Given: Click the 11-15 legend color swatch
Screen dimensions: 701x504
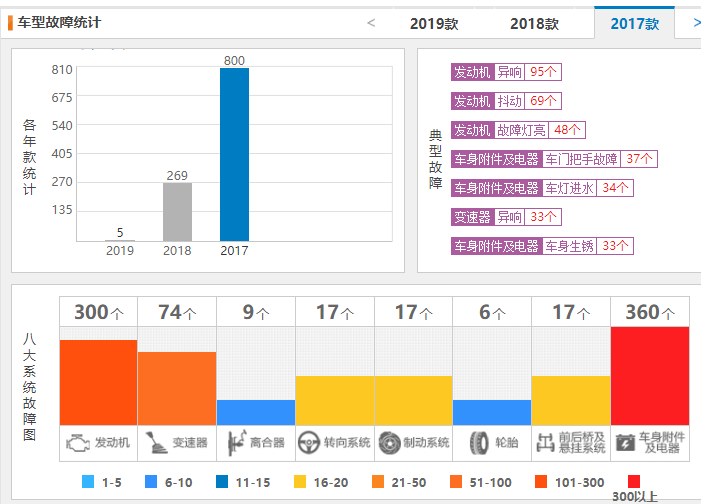Looking at the screenshot, I should pyautogui.click(x=222, y=482).
